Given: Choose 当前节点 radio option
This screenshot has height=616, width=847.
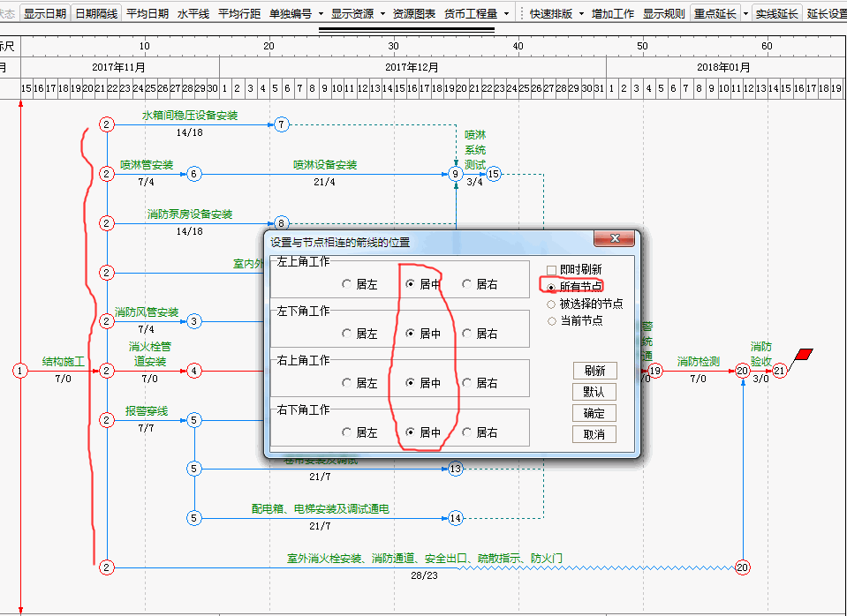Looking at the screenshot, I should point(551,321).
